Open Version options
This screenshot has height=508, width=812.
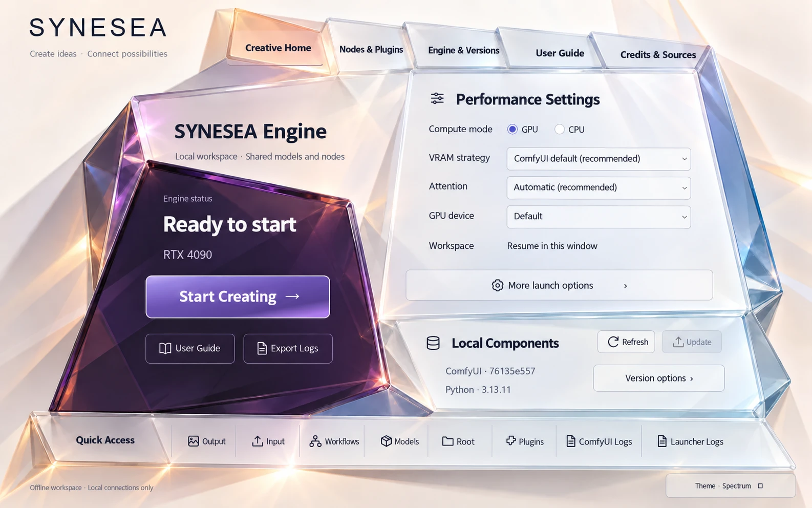(x=658, y=378)
